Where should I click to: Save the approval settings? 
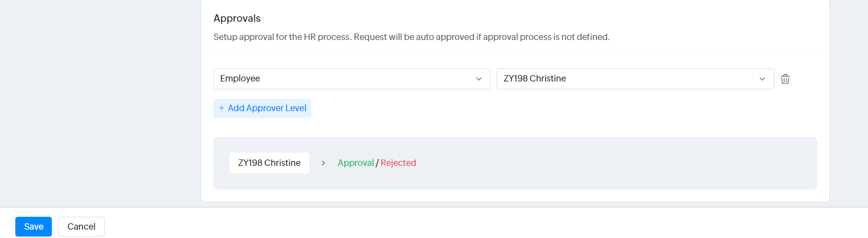pyautogui.click(x=34, y=227)
